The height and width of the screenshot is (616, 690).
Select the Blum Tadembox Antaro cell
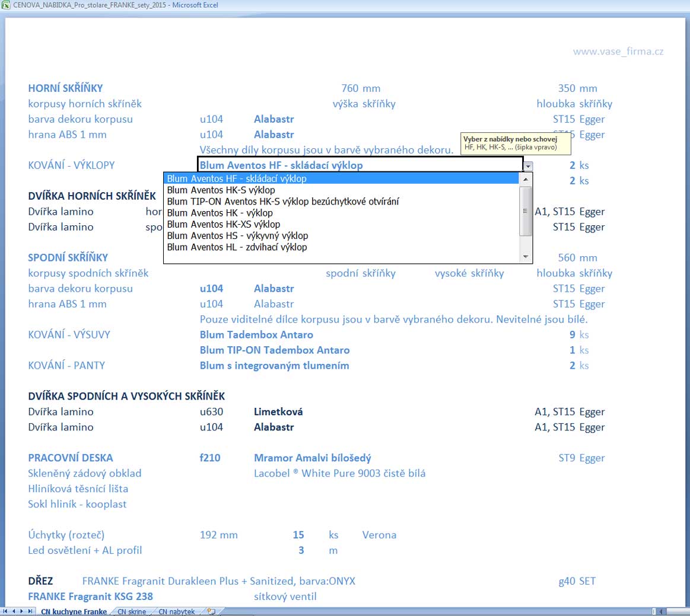[x=256, y=334]
